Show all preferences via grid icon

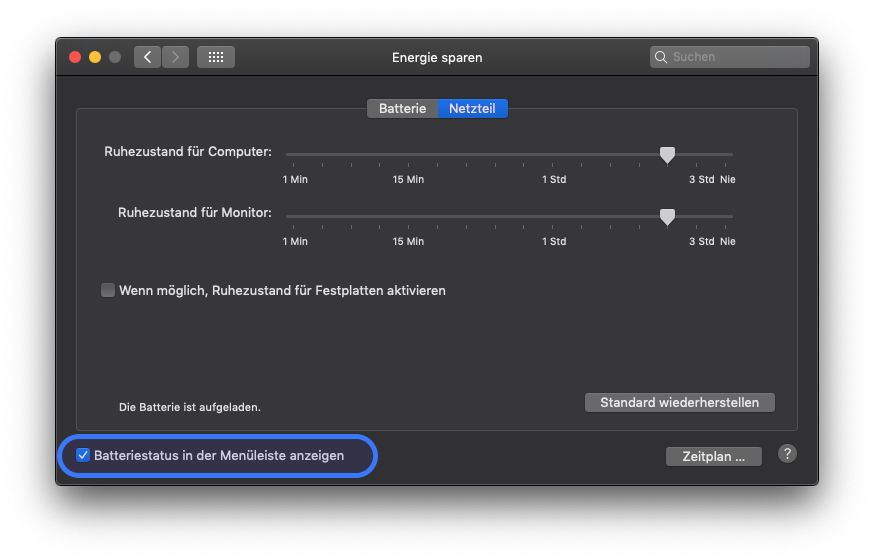pyautogui.click(x=216, y=57)
